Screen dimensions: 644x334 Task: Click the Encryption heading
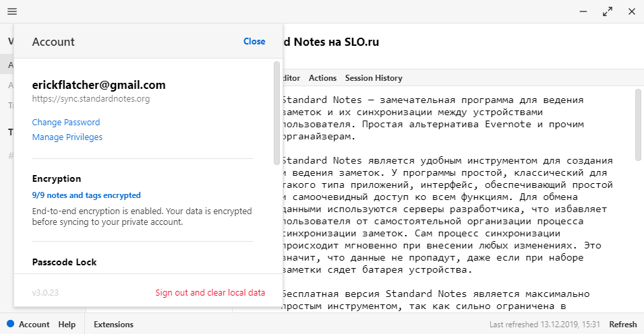coord(57,178)
